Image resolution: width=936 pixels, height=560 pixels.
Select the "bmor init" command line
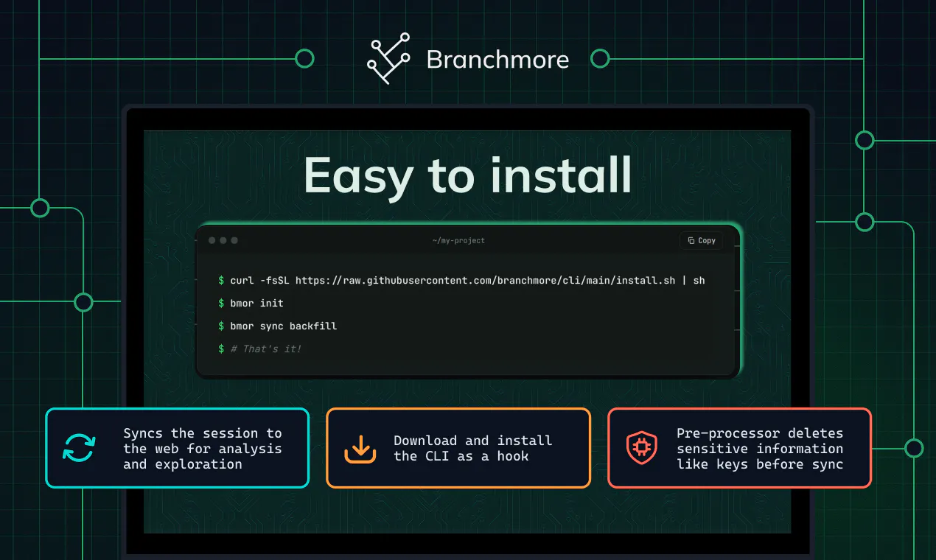[x=251, y=303]
